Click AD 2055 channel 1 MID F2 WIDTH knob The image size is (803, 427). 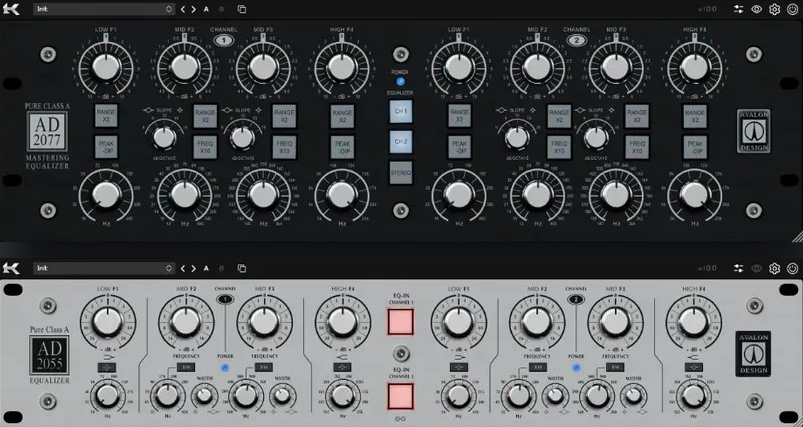[x=204, y=395]
